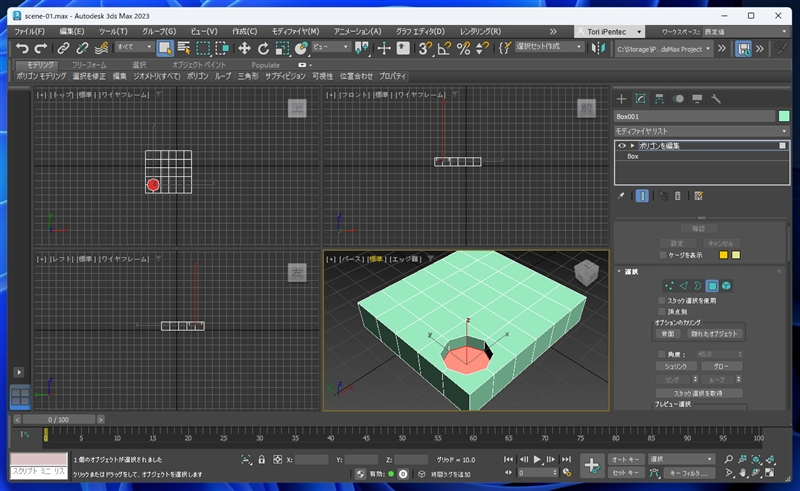Click 隠れたオブジェクト button
800x491 pixels.
714,334
